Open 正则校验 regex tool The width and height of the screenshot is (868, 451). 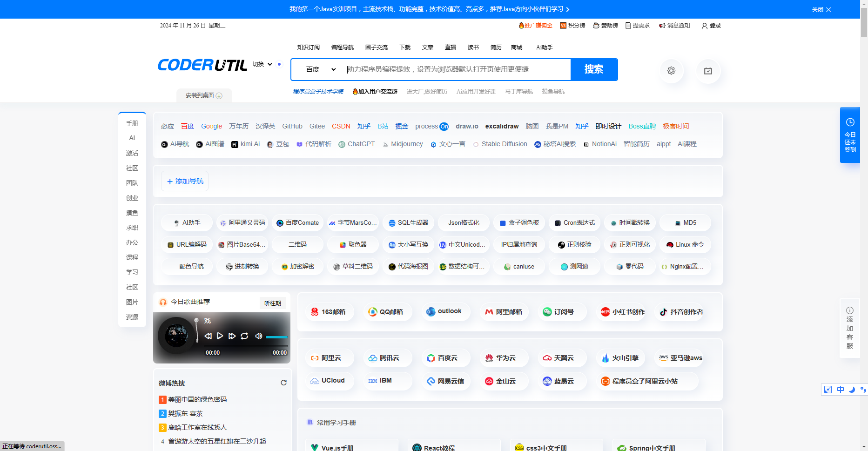pyautogui.click(x=574, y=245)
